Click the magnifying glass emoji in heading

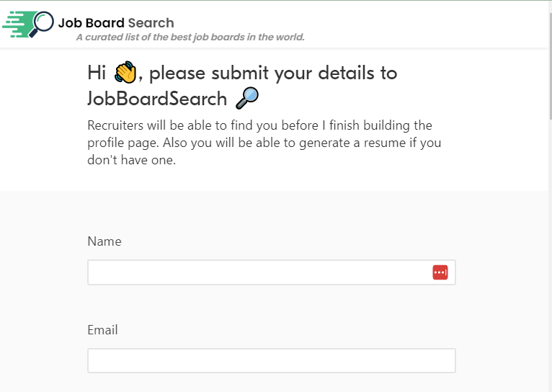(x=246, y=97)
